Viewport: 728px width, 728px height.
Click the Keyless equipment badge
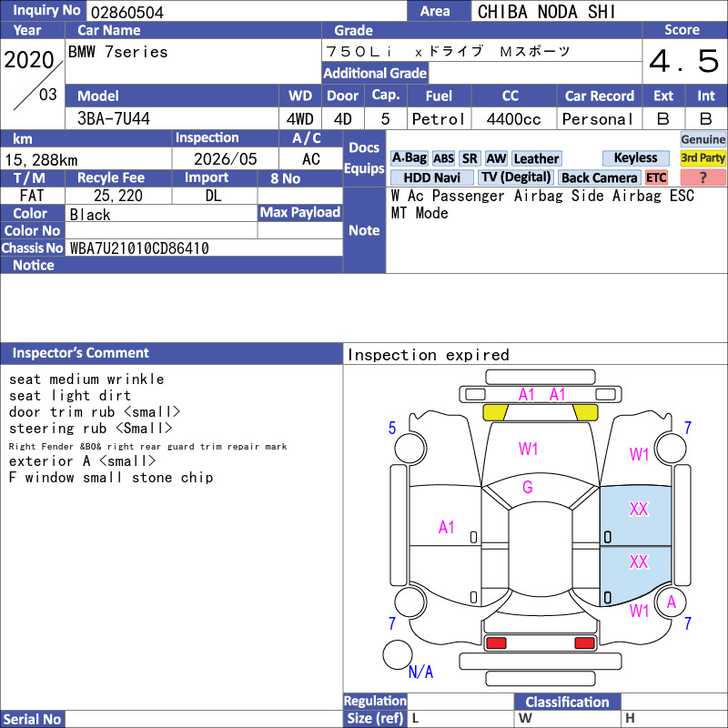[x=635, y=157]
